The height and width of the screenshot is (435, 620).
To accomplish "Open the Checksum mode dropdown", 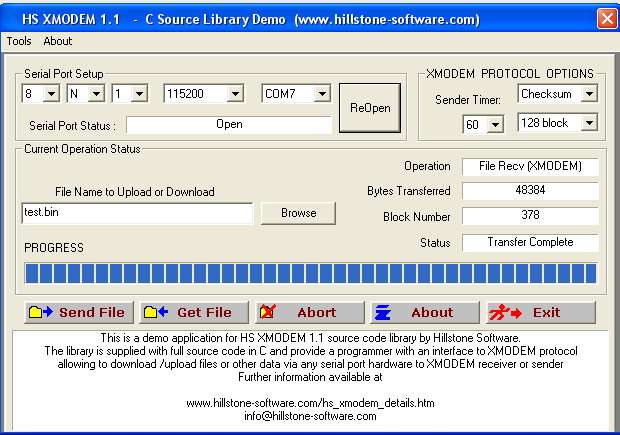I will click(589, 94).
